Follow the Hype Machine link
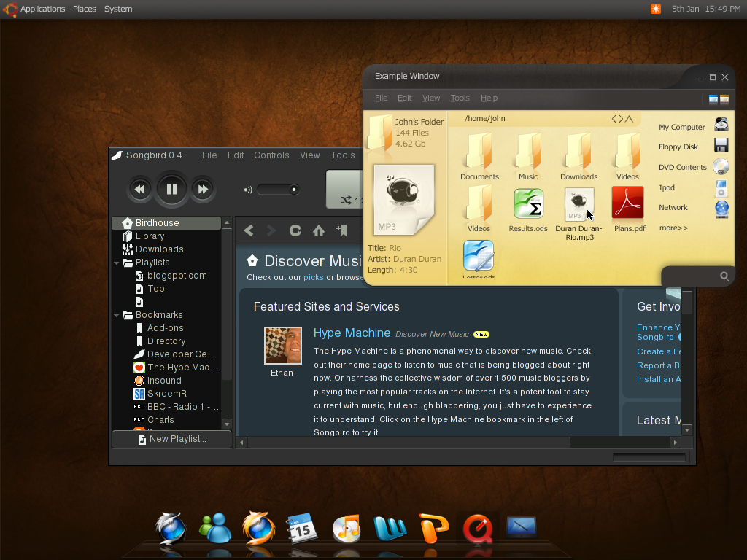 (x=352, y=332)
